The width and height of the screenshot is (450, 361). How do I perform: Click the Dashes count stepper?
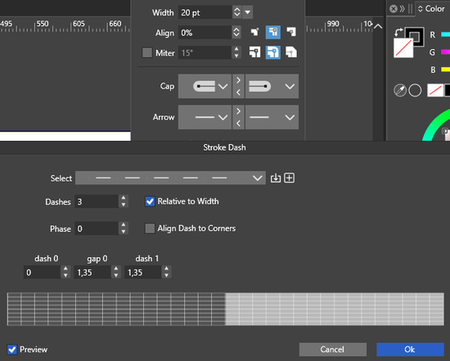pyautogui.click(x=123, y=201)
